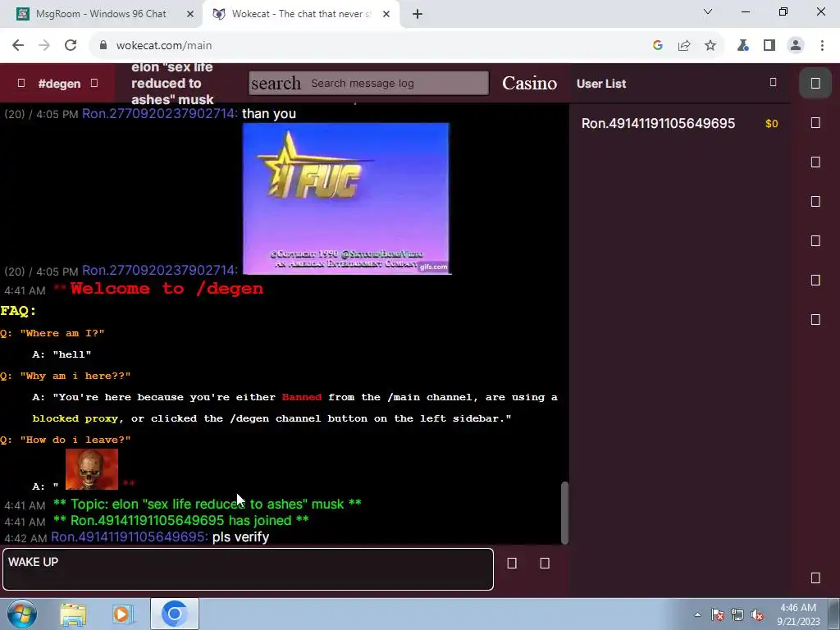This screenshot has width=840, height=630.
Task: Open the Windows Start menu
Action: coord(21,614)
